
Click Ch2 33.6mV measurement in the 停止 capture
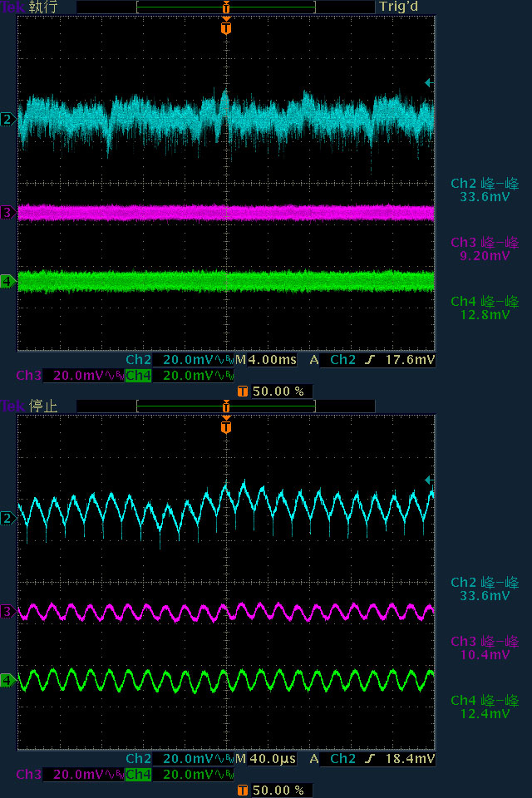pos(485,589)
